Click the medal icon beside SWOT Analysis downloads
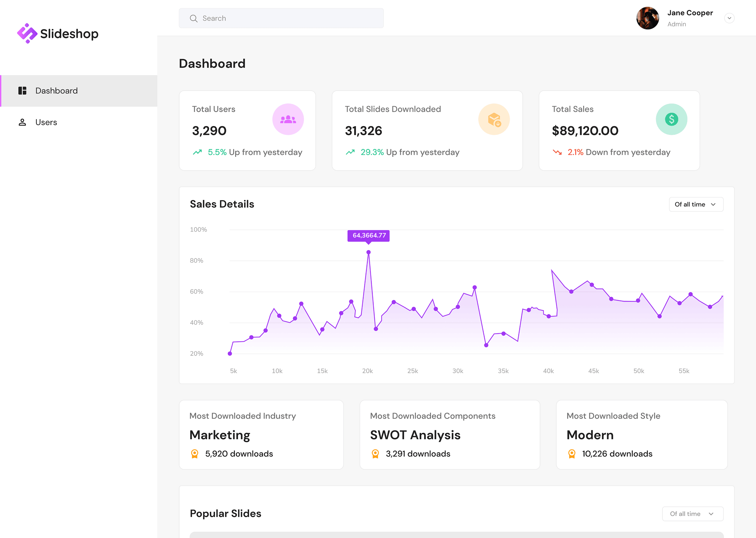 375,454
